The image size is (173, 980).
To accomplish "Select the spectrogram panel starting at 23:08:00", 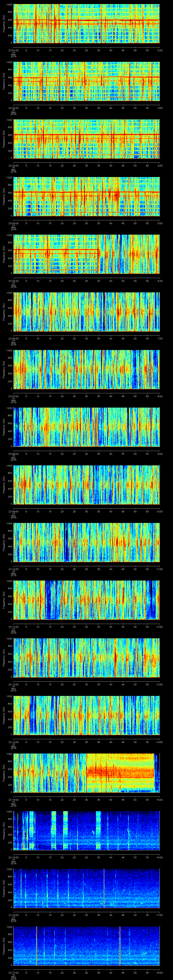I will coord(87,427).
